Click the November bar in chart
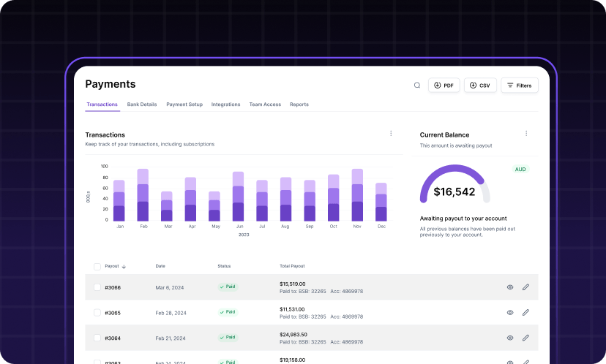Image resolution: width=606 pixels, height=364 pixels. [x=357, y=197]
